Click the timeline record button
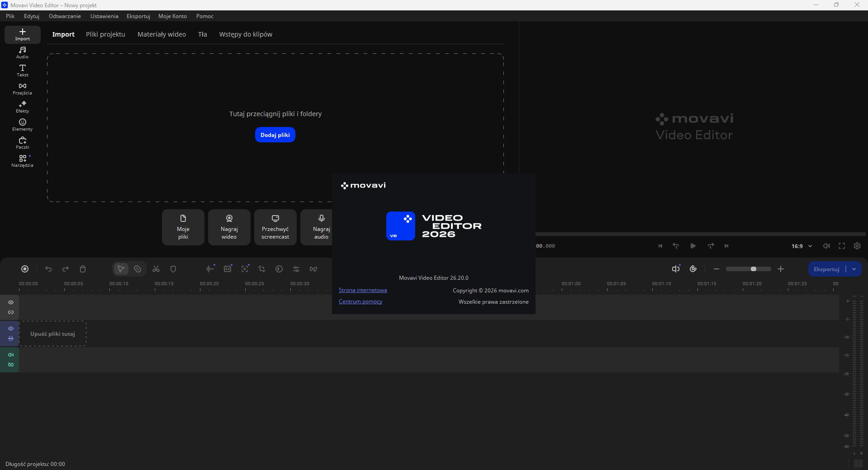The image size is (868, 470). 25,269
